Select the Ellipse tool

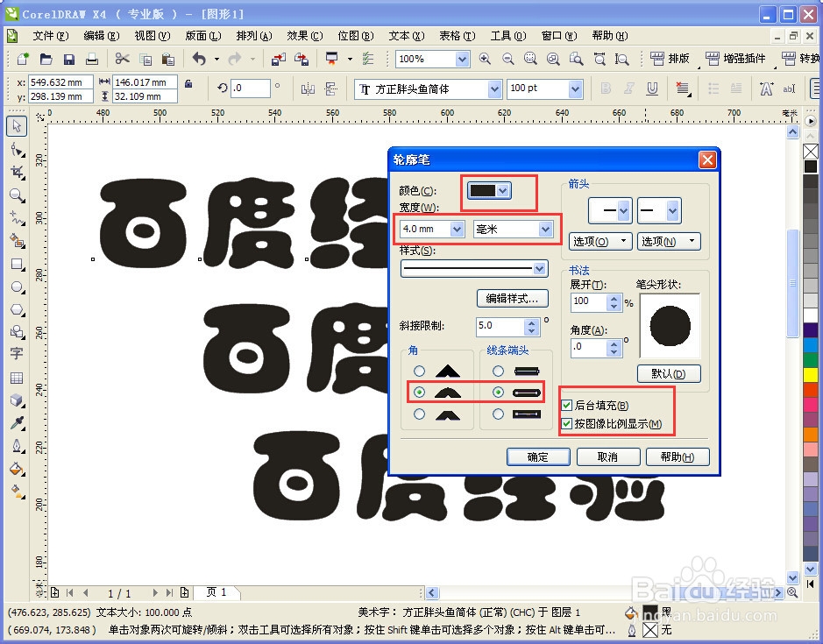[x=17, y=287]
